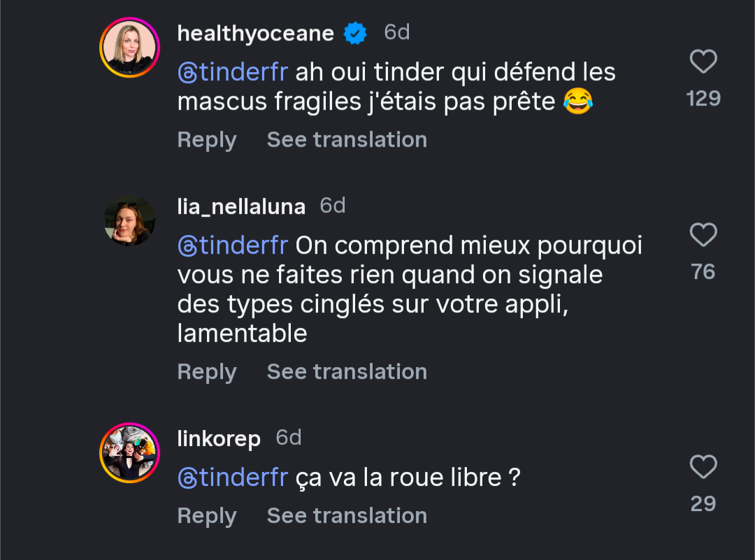Screen dimensions: 755x560
Task: Tap the heart on linkorep's comment
Action: click(703, 466)
